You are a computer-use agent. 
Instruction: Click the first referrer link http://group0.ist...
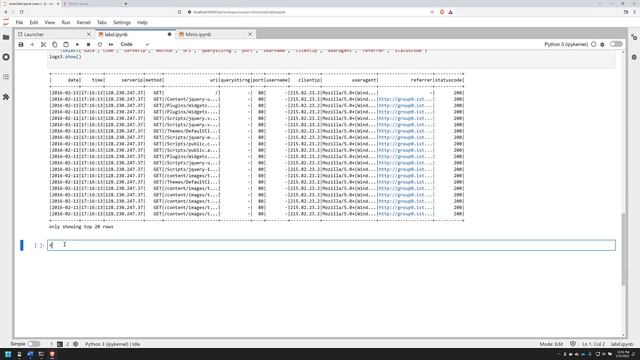406,99
